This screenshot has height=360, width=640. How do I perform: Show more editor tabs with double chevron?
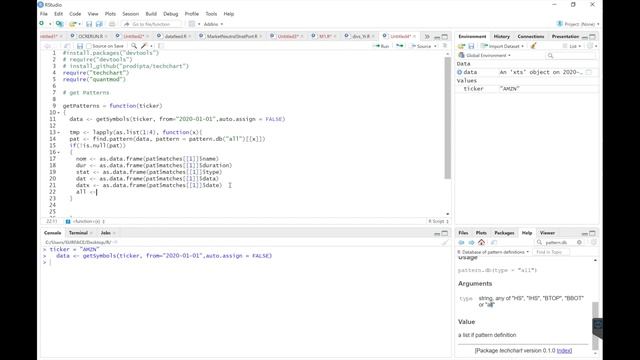(427, 36)
